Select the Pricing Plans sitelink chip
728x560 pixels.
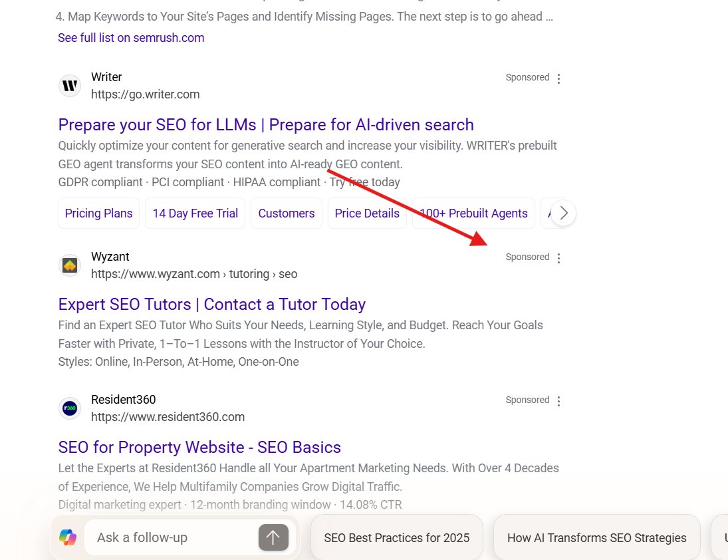(98, 213)
